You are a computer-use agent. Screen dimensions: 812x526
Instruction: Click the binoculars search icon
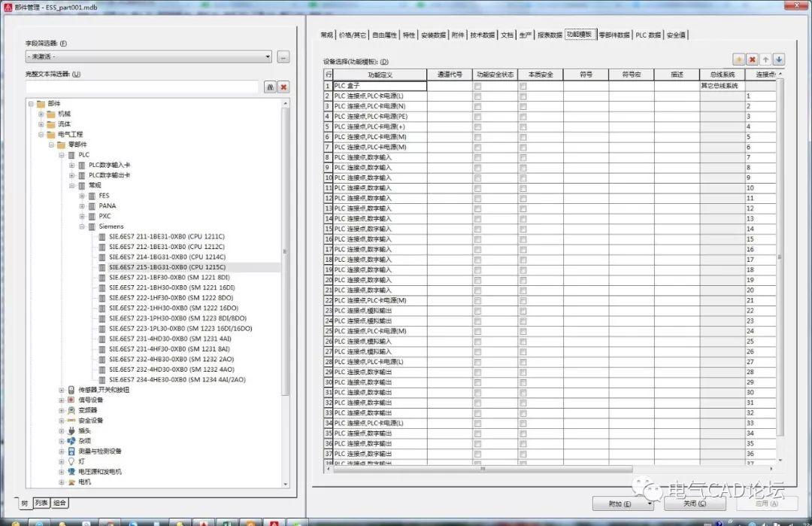coord(270,87)
